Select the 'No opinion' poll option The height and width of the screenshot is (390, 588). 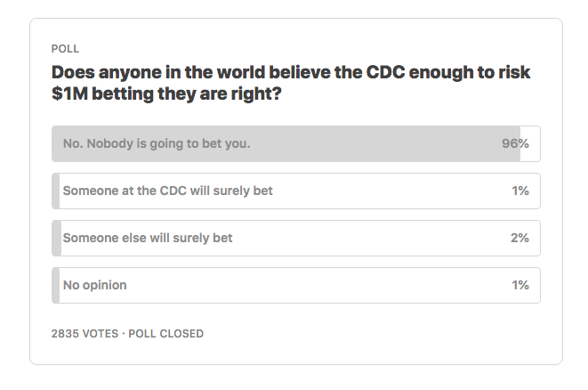coord(296,285)
